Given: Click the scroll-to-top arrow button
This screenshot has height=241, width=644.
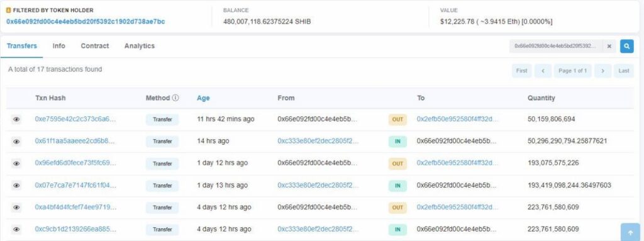Looking at the screenshot, I should pos(630,232).
